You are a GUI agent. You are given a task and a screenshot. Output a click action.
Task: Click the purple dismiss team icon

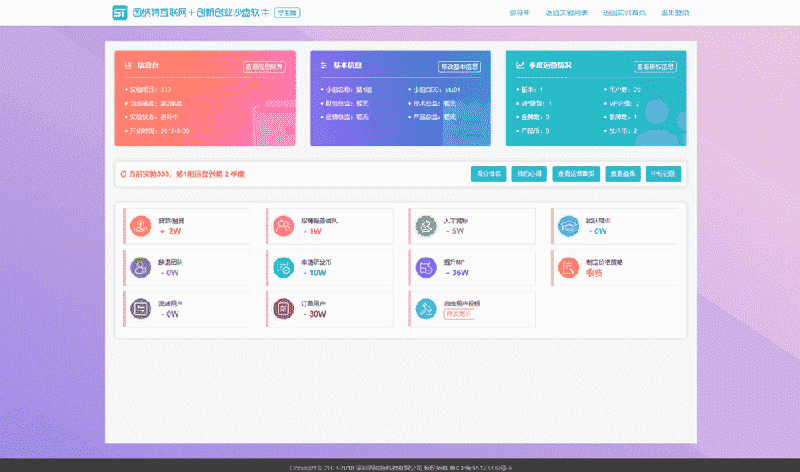(140, 267)
